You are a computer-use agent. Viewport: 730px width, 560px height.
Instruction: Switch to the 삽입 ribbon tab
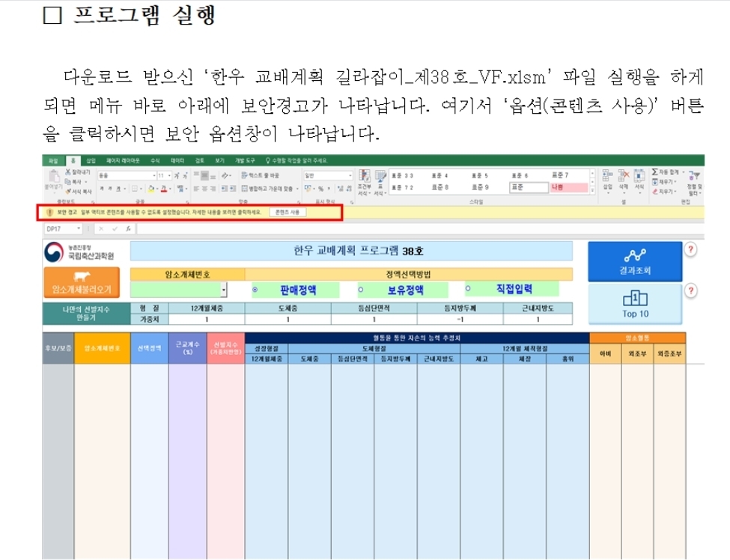[x=91, y=160]
